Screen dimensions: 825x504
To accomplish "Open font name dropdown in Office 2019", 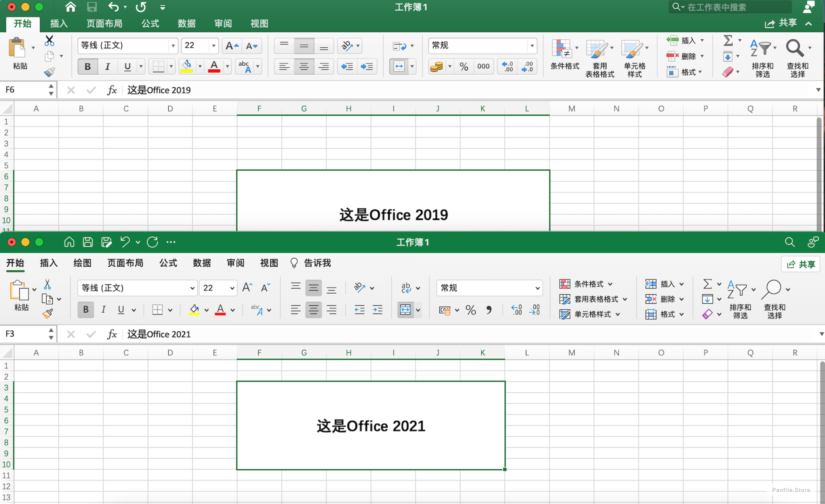I will pos(173,46).
